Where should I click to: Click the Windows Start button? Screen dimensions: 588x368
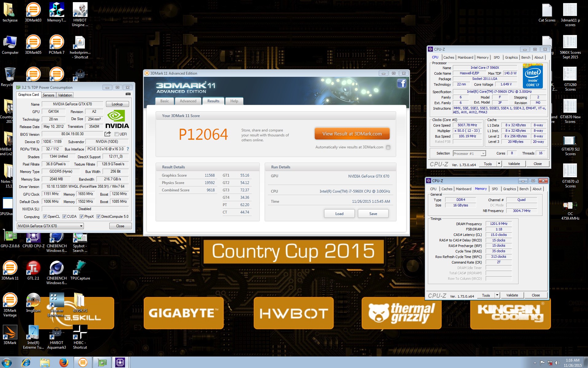click(7, 362)
